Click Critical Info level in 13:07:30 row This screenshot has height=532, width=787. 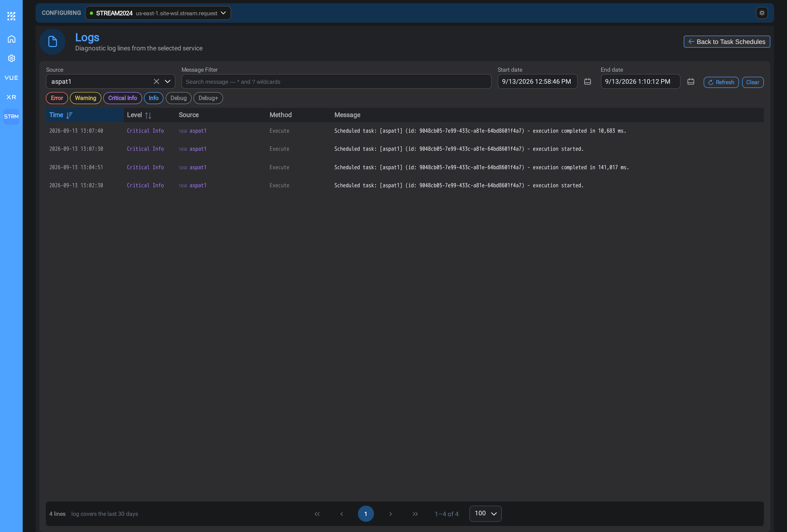click(x=145, y=149)
